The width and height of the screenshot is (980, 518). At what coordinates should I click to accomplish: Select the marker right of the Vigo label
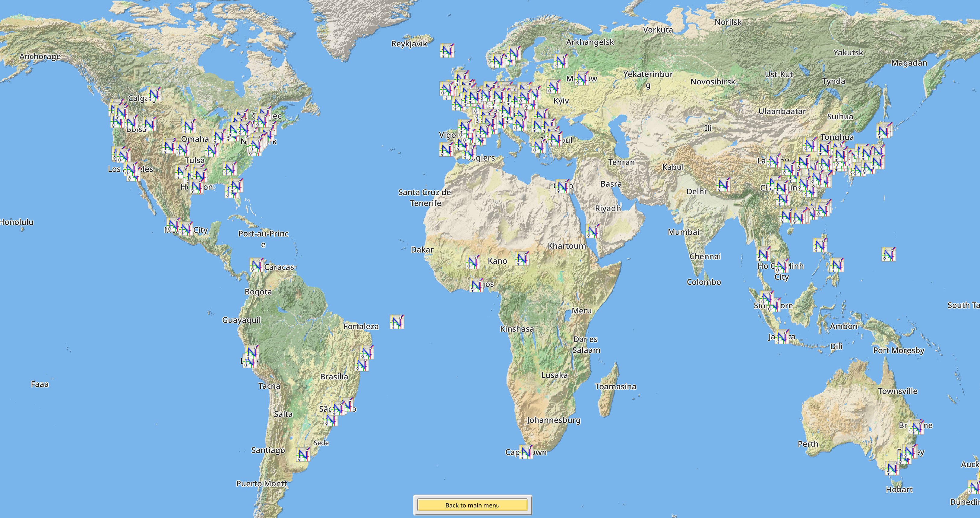tap(464, 127)
